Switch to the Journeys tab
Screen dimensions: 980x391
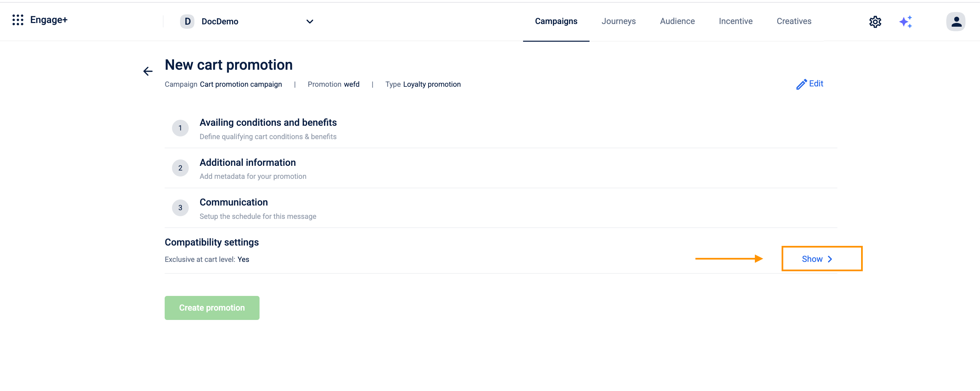pyautogui.click(x=618, y=21)
